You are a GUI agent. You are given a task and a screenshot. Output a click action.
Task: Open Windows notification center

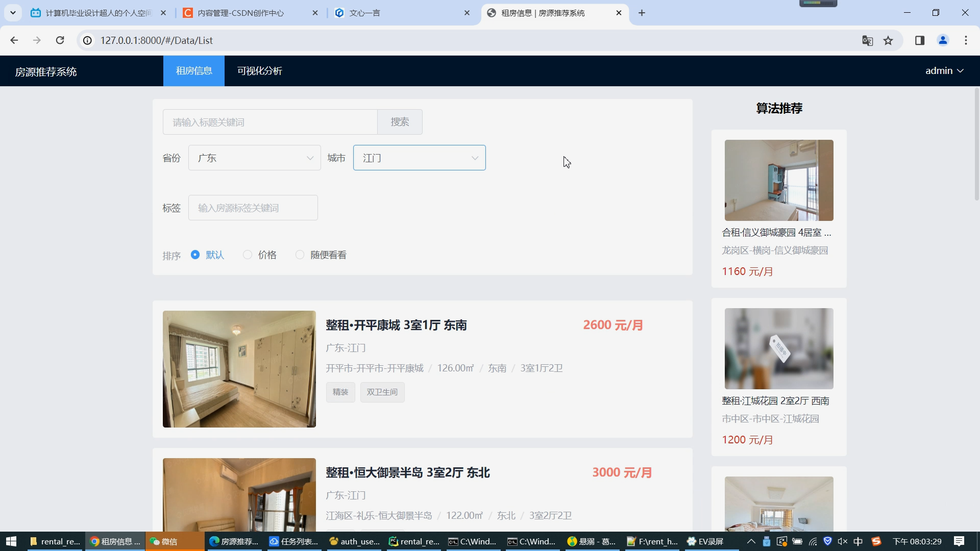(959, 541)
